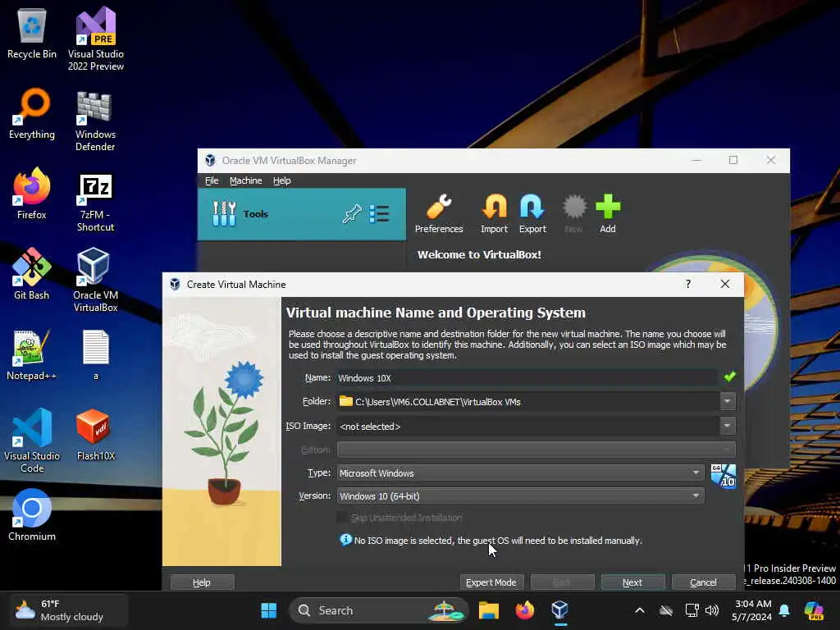Open the Machine menu
840x630 pixels.
click(x=246, y=180)
